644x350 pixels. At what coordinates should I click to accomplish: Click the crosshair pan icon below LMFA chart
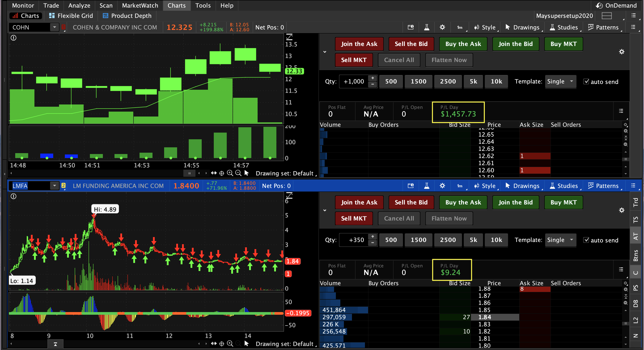pyautogui.click(x=222, y=344)
